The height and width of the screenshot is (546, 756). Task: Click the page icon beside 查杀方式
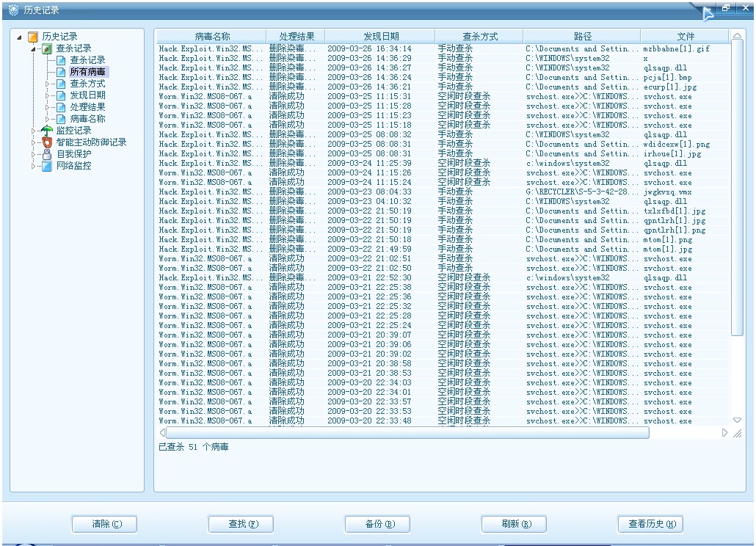click(x=61, y=84)
